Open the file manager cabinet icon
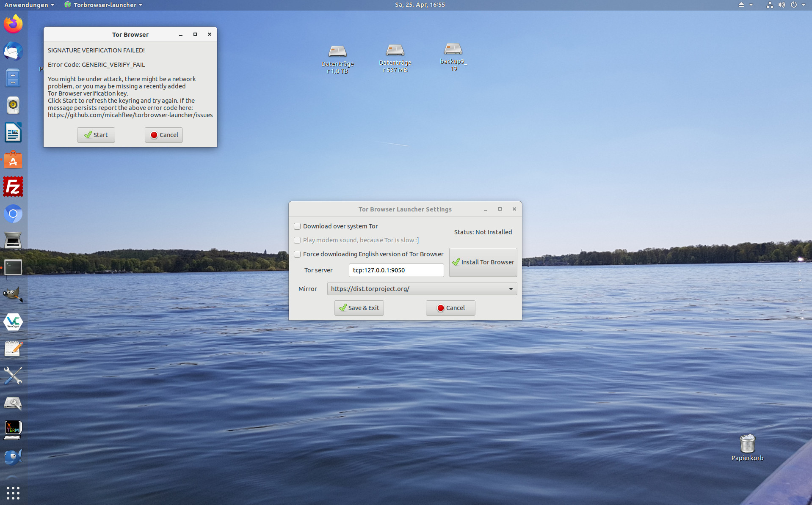 coord(13,78)
